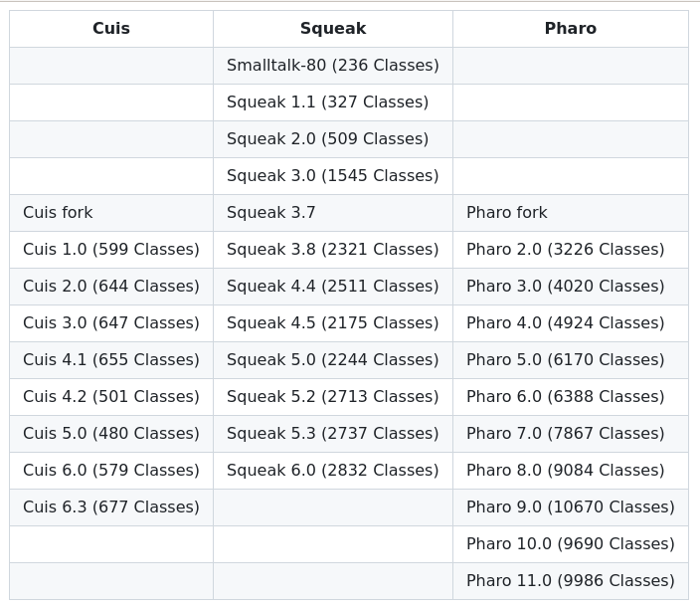
Task: Click the Pharo column header
Action: click(571, 29)
